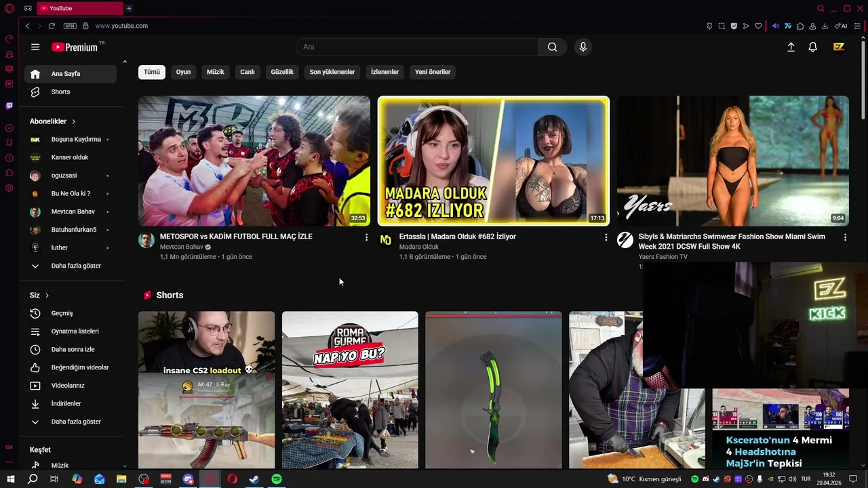This screenshot has width=868, height=488.
Task: Open the upload/create video icon
Action: click(x=791, y=47)
